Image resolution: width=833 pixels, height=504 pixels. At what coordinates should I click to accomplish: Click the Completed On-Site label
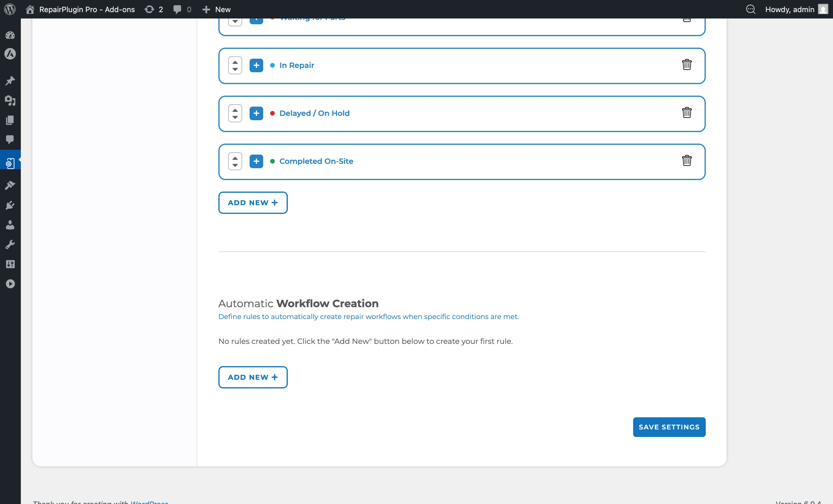click(x=316, y=161)
